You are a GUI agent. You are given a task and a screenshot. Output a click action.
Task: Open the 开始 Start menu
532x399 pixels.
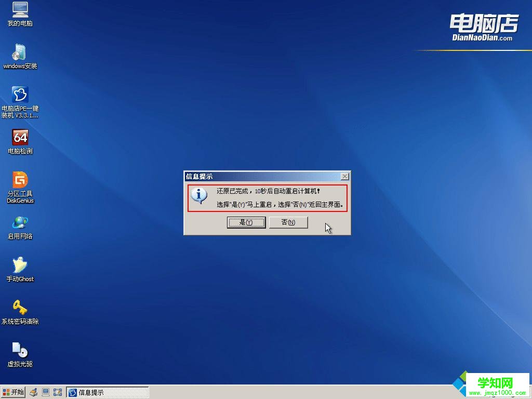13,392
